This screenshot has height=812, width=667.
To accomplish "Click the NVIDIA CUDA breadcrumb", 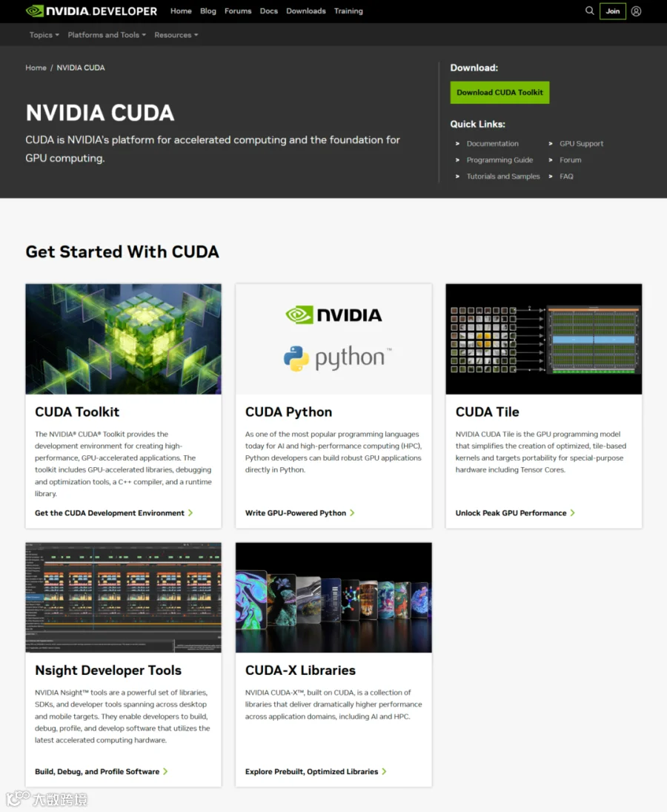I will (x=81, y=67).
